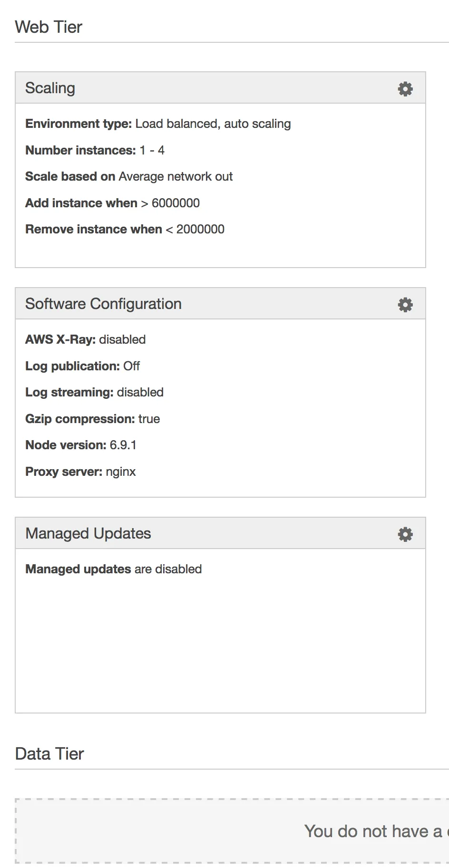Click the Web Tier heading
The width and height of the screenshot is (449, 868).
49,27
